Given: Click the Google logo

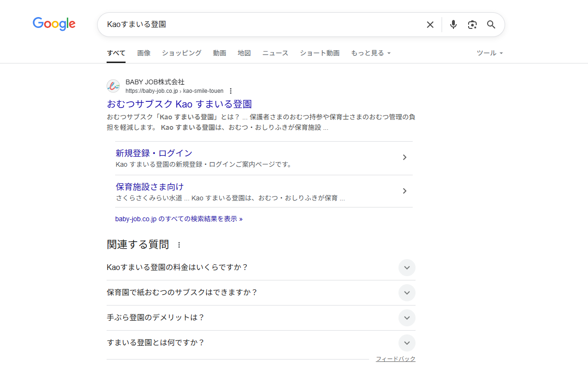Looking at the screenshot, I should click(54, 24).
